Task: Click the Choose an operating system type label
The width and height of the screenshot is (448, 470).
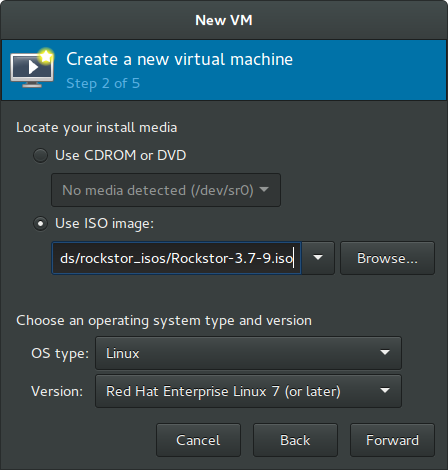Action: click(x=164, y=321)
